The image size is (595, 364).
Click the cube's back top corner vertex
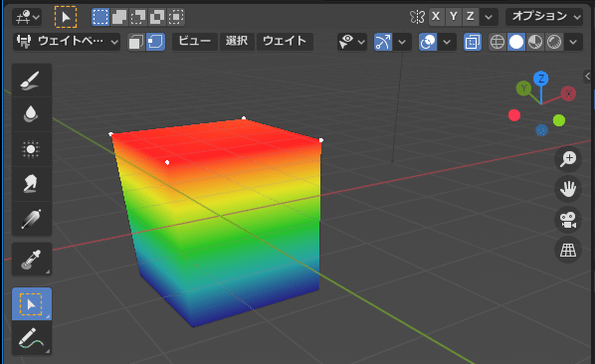pyautogui.click(x=244, y=118)
